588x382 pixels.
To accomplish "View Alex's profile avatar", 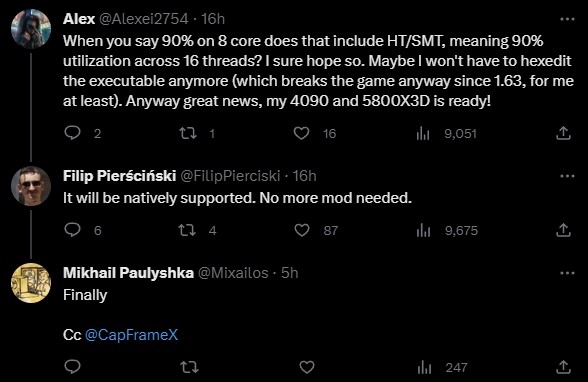I will (x=31, y=29).
